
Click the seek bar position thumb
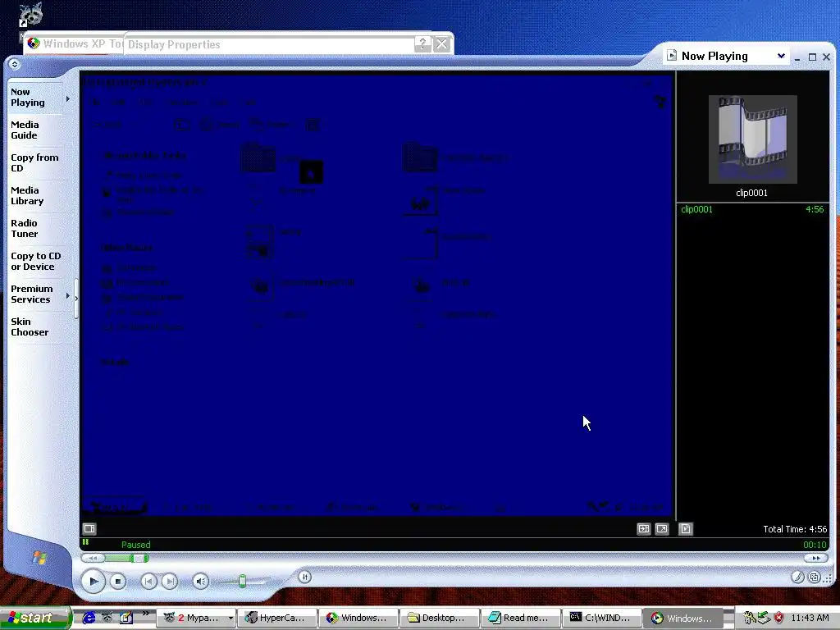pos(139,558)
